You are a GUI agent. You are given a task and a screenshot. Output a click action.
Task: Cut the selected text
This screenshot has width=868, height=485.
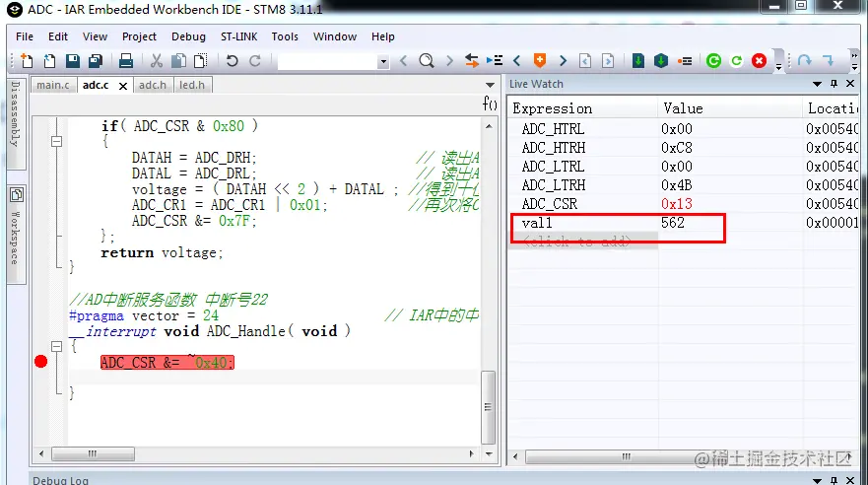[x=157, y=60]
